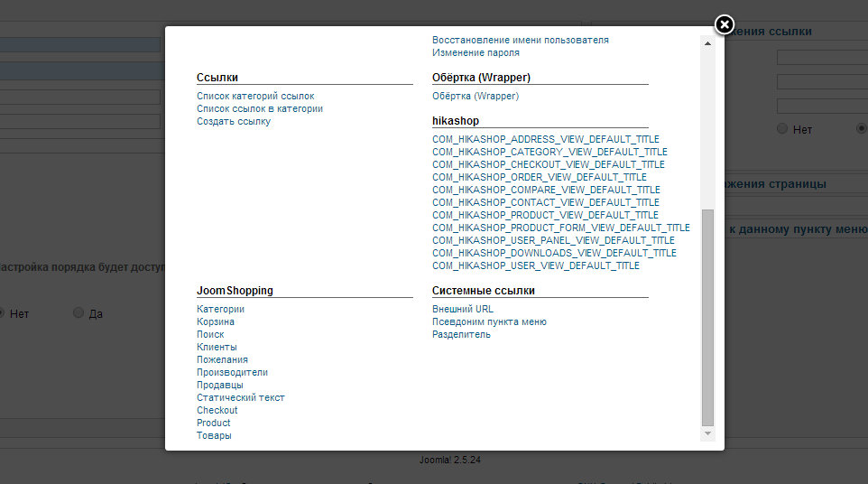Select the Нет radio below the right-side text fields
The width and height of the screenshot is (868, 484).
pyautogui.click(x=782, y=128)
